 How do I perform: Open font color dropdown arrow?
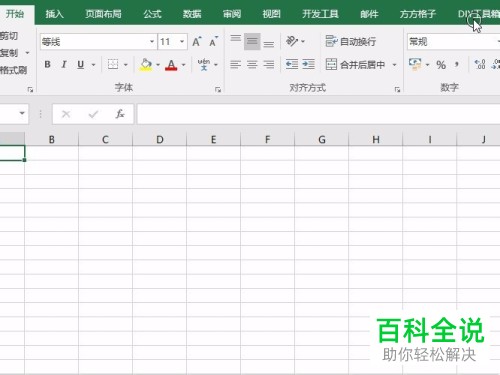pyautogui.click(x=183, y=65)
